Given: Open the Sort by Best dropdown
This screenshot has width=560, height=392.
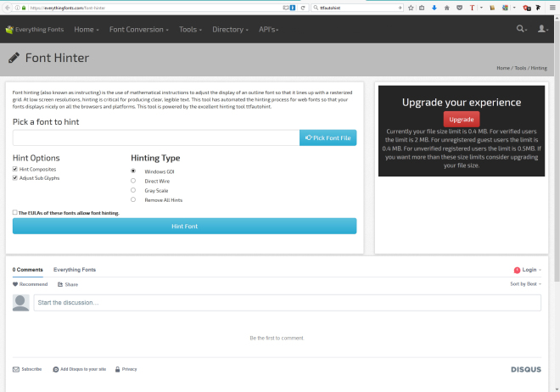Looking at the screenshot, I should [526, 284].
